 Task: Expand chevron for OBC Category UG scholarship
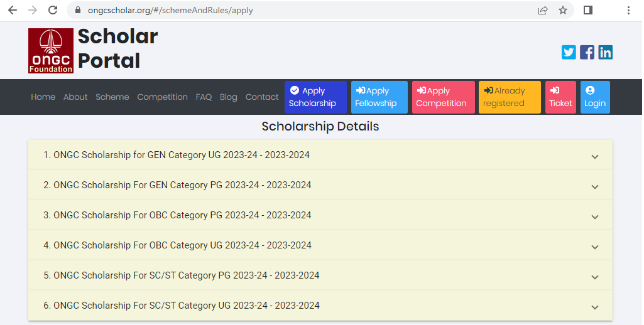(x=595, y=247)
